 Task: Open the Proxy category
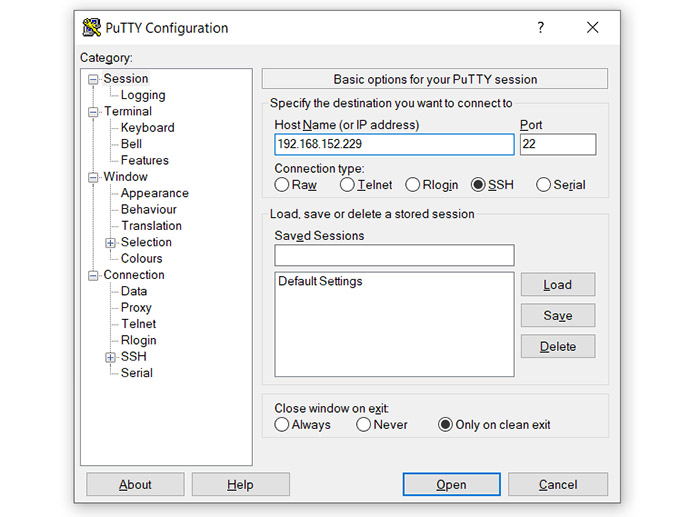pos(136,308)
